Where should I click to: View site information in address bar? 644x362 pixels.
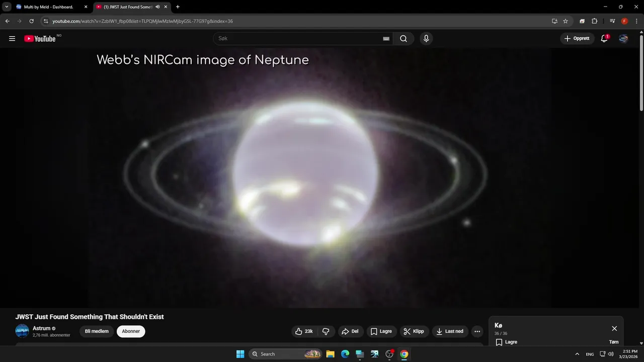coord(46,21)
